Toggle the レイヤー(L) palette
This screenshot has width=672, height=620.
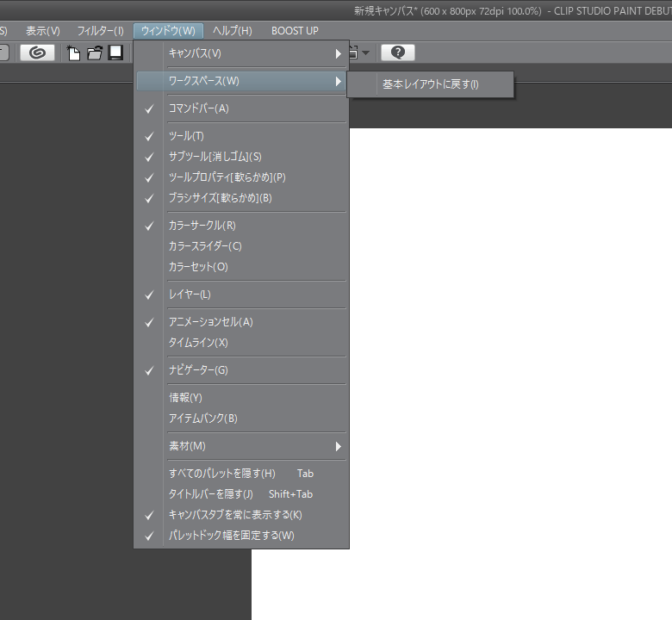pyautogui.click(x=241, y=294)
